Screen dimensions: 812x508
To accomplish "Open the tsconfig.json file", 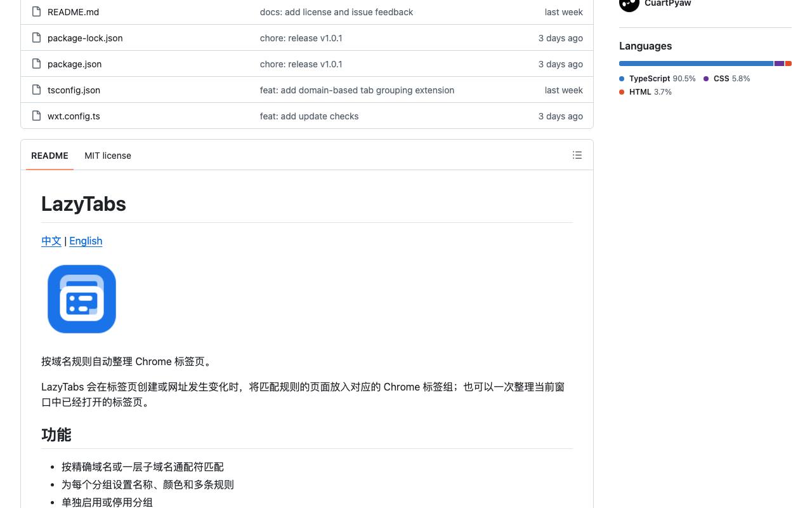I will click(x=74, y=90).
